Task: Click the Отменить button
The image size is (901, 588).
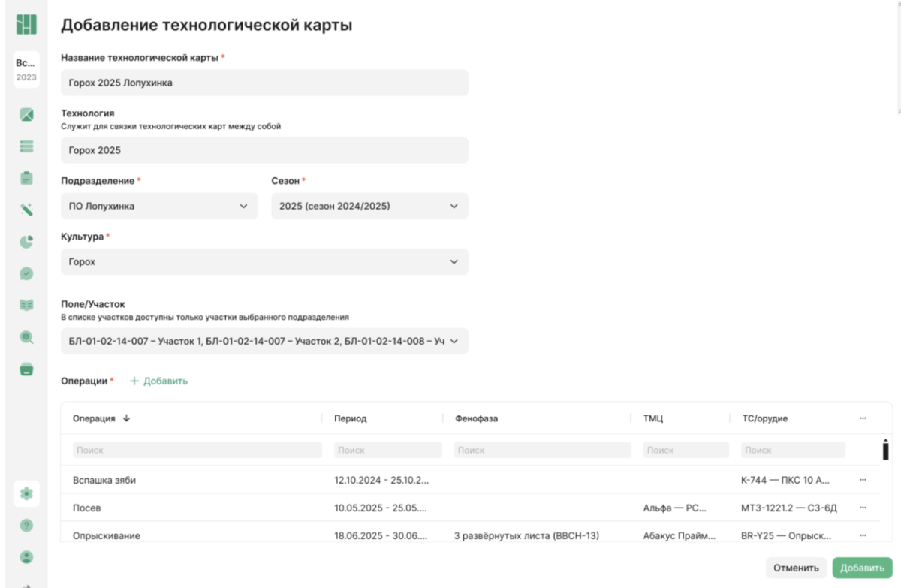Action: [796, 568]
